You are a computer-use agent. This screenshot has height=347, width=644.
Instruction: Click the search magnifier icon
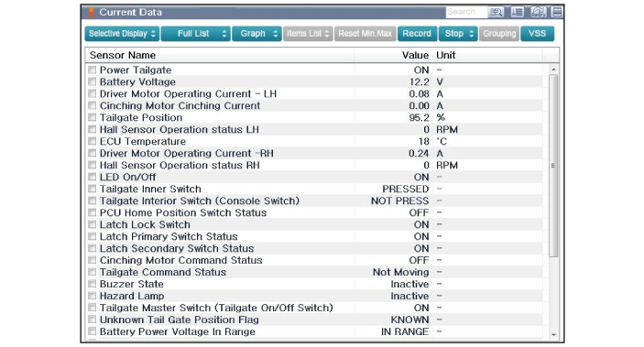(497, 12)
